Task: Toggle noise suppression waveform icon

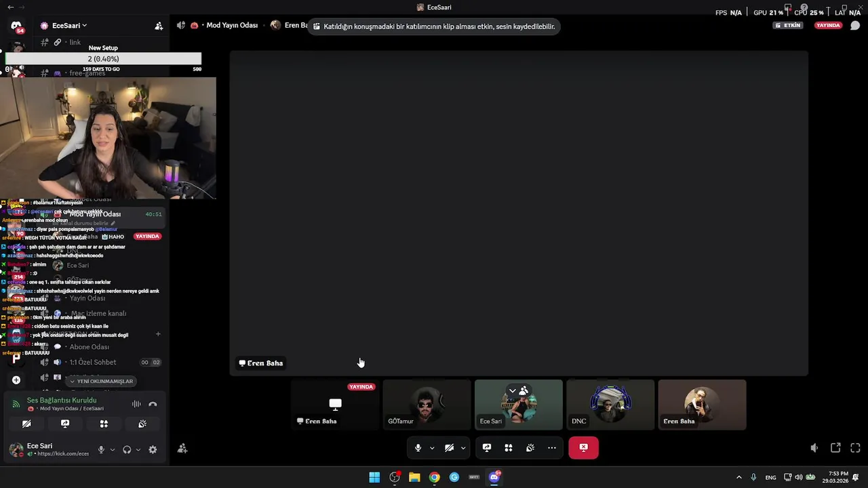Action: [x=136, y=404]
